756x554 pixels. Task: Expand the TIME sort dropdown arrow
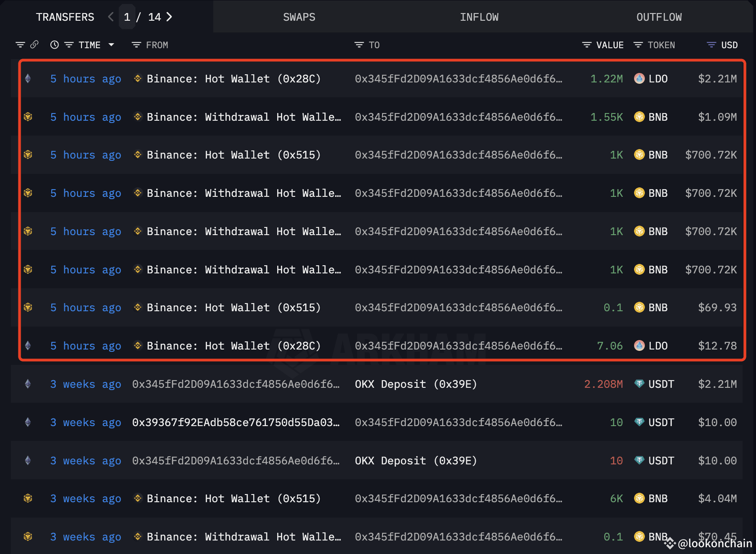pyautogui.click(x=111, y=45)
